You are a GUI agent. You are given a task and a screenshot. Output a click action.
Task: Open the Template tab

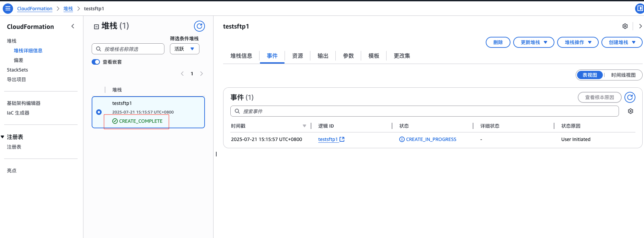pos(374,56)
